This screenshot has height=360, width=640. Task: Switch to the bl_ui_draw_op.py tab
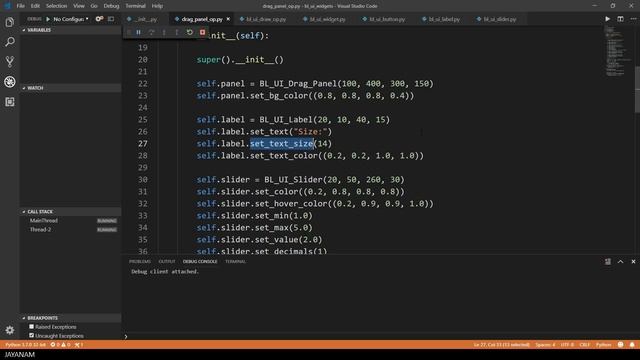(x=265, y=19)
